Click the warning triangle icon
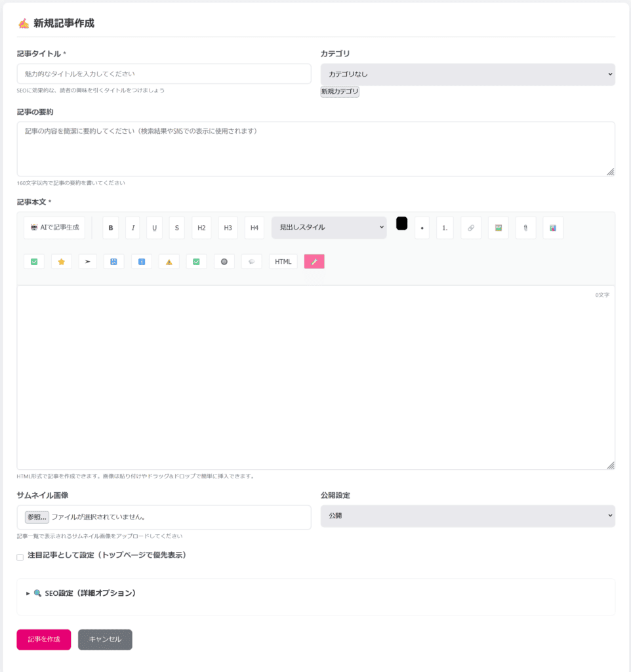 [x=169, y=261]
